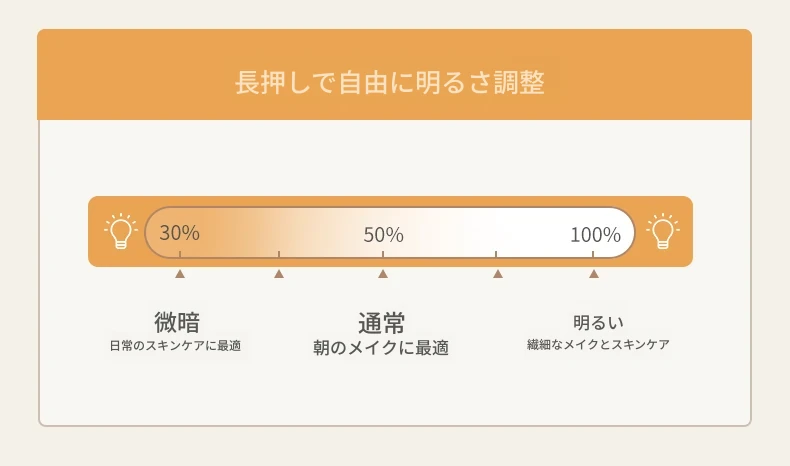The image size is (790, 466).
Task: Click the fourth triangle marker from the left
Action: 498,274
